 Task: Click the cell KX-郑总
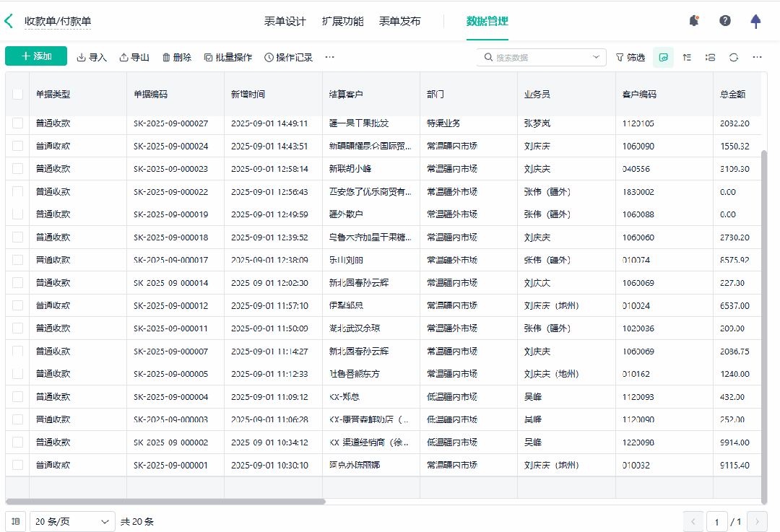pos(344,397)
